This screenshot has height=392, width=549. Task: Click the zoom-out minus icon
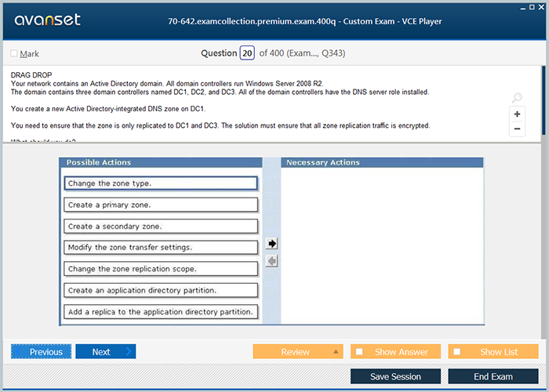[517, 129]
